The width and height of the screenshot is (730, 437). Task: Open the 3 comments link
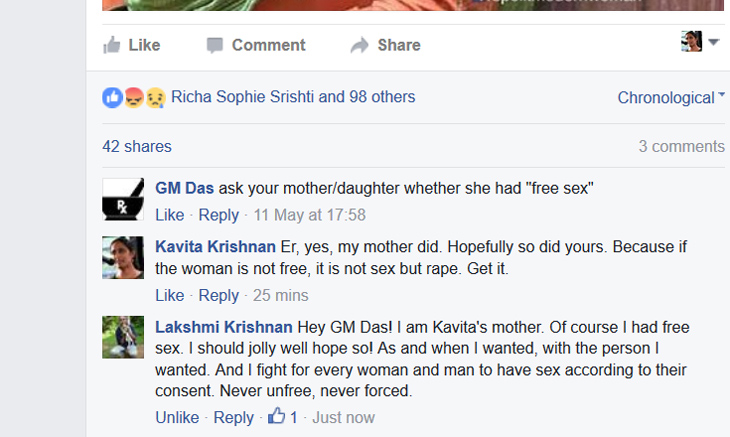[x=682, y=147]
